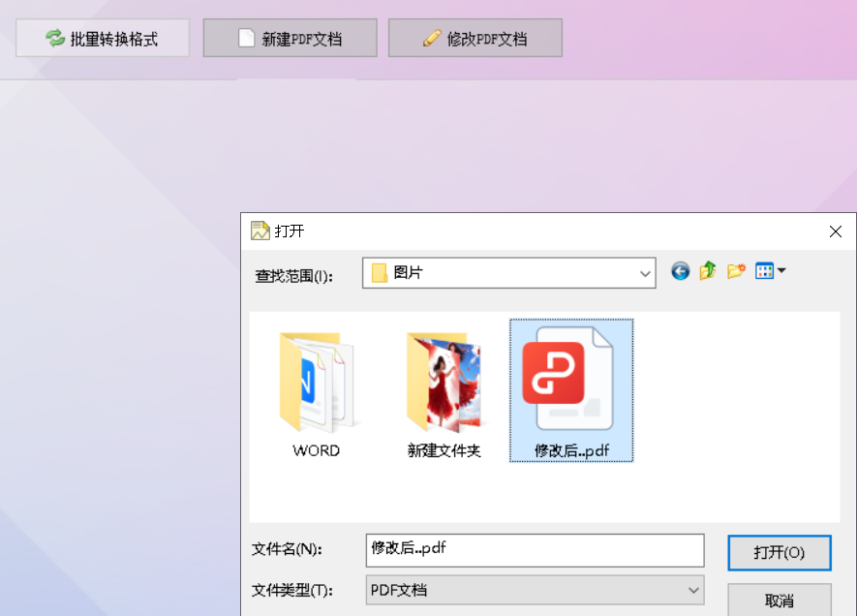Open the 新建PDF文档 tab

click(291, 39)
